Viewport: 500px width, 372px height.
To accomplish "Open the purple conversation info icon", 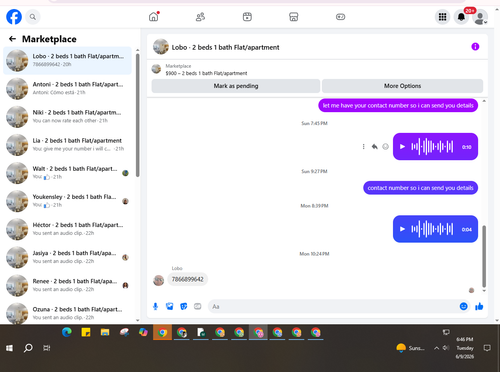I will [475, 47].
